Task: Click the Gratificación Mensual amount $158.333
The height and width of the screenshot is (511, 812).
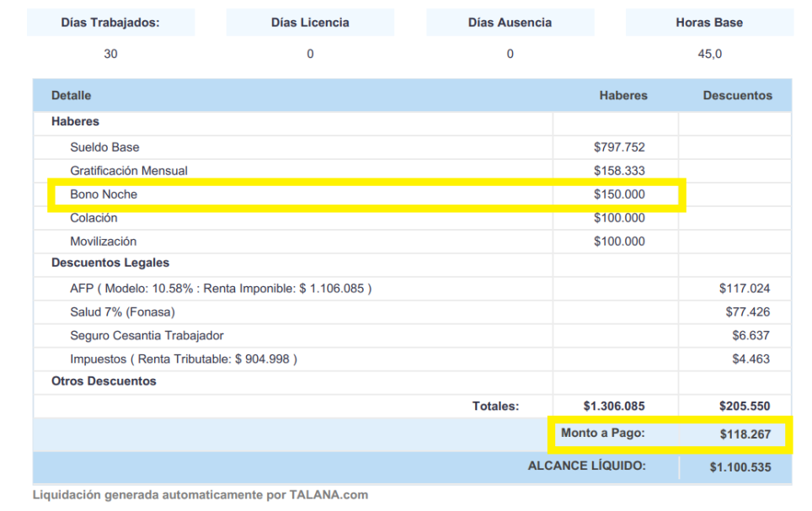Action: 619,171
